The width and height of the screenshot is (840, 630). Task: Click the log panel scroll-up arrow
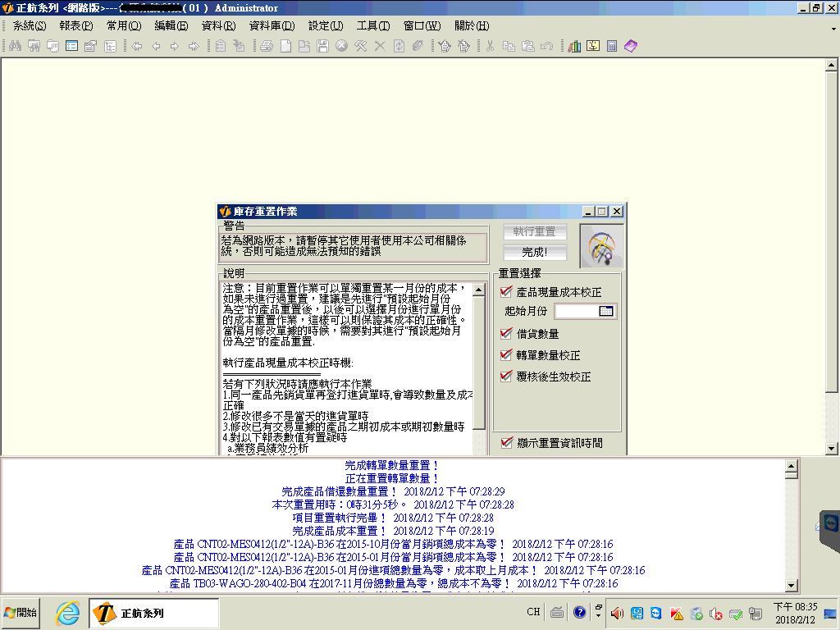pos(792,466)
